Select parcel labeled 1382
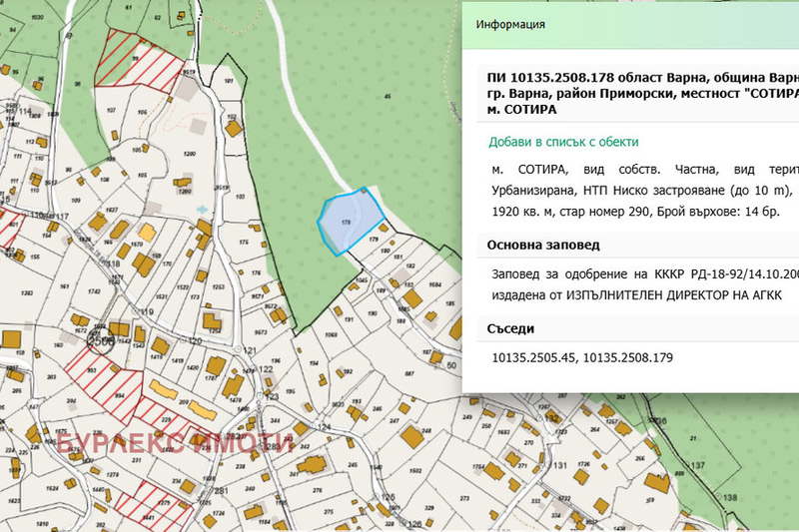 [x=27, y=292]
